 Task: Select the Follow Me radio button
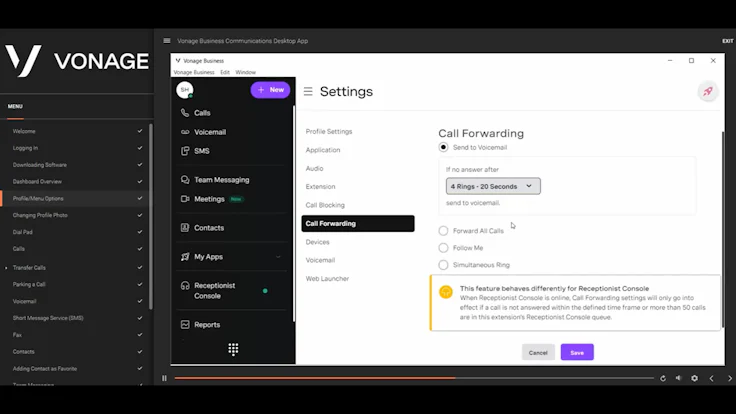[x=443, y=248]
